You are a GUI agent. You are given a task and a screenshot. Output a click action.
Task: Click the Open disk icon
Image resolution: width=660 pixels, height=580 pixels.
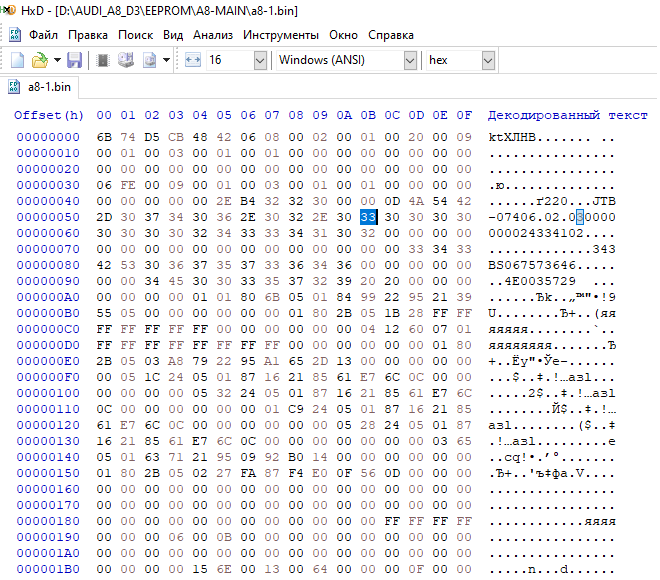coord(125,61)
